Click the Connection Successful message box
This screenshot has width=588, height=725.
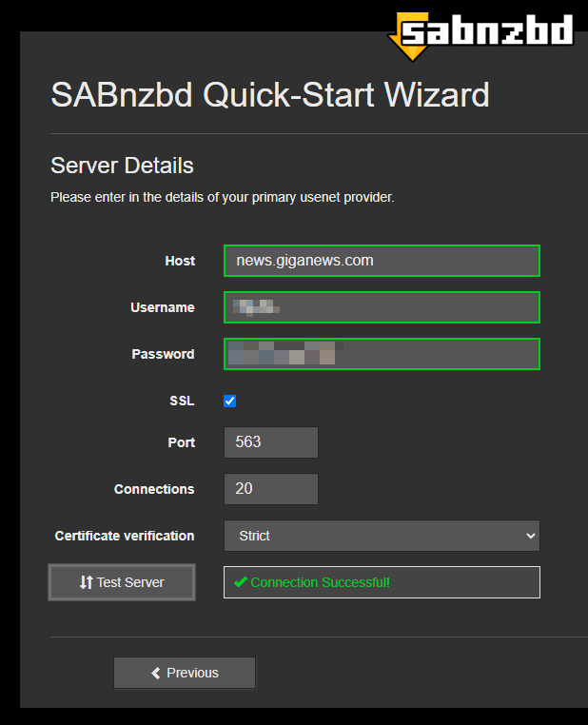pyautogui.click(x=382, y=582)
